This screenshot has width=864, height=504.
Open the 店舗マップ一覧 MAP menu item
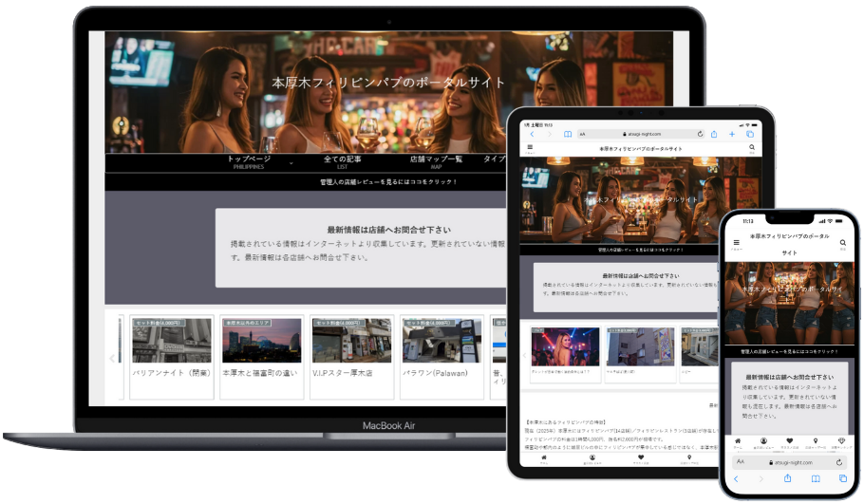(436, 161)
